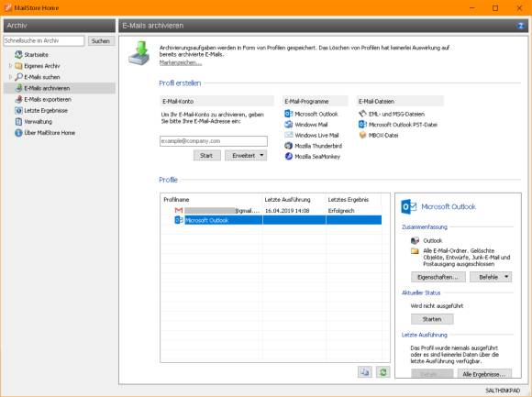
Task: Go to Letzte Ergebnisse in the sidebar
Action: [46, 111]
